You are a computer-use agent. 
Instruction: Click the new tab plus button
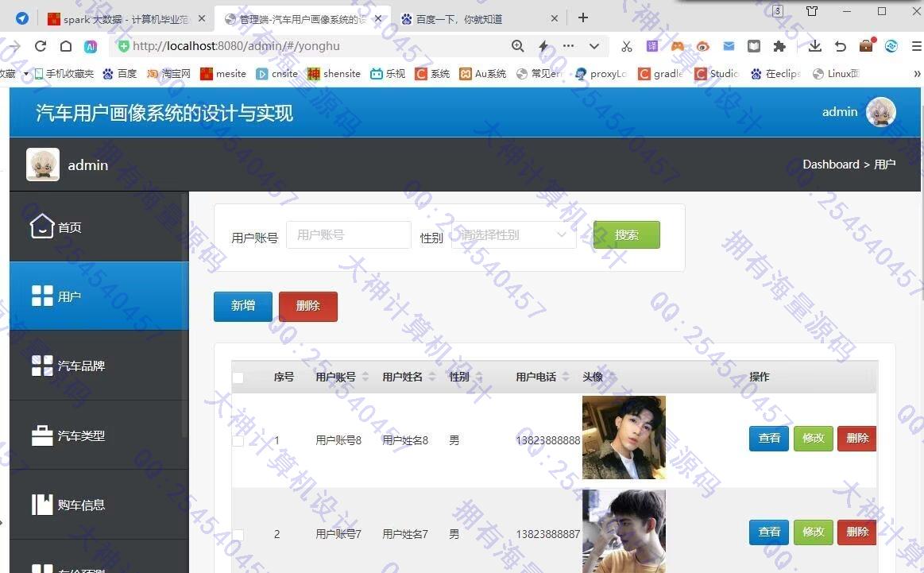pyautogui.click(x=583, y=17)
